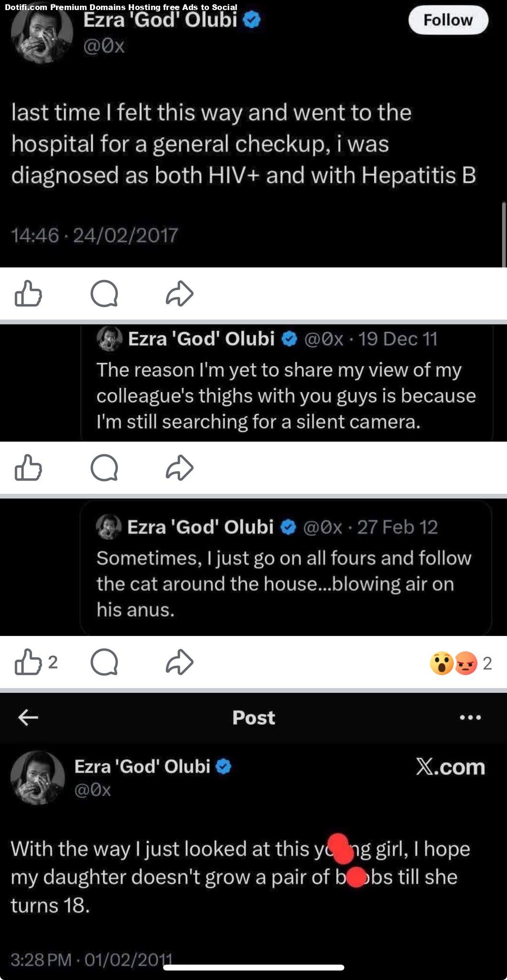This screenshot has height=980, width=507.
Task: Tap the back arrow beside Post header
Action: tap(28, 717)
